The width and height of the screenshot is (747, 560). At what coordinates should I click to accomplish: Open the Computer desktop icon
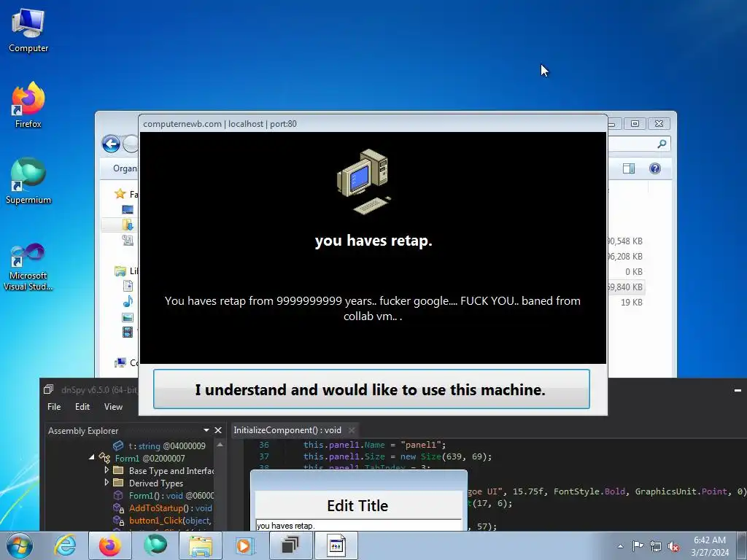tap(28, 30)
